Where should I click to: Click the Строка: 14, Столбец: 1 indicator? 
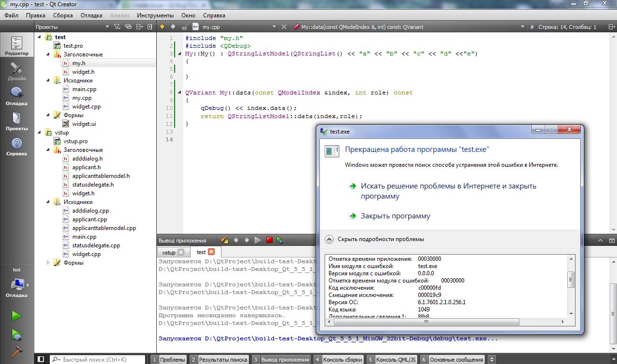(567, 27)
